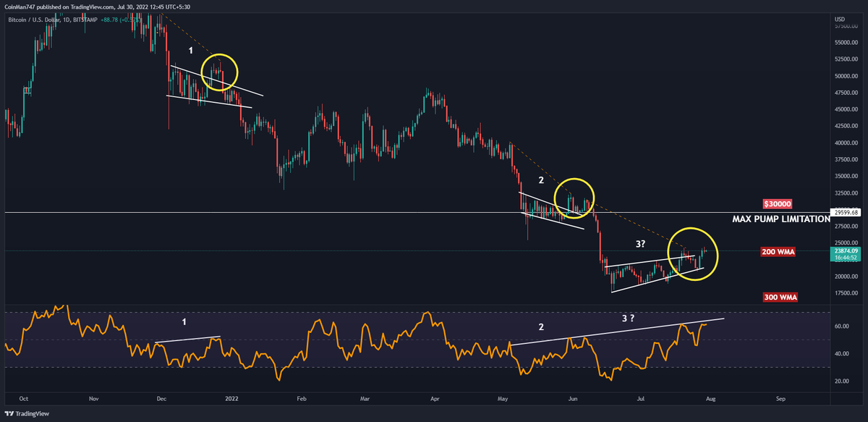Image resolution: width=868 pixels, height=422 pixels.
Task: Click the 29599.68 horizontal line price tag
Action: (x=846, y=213)
